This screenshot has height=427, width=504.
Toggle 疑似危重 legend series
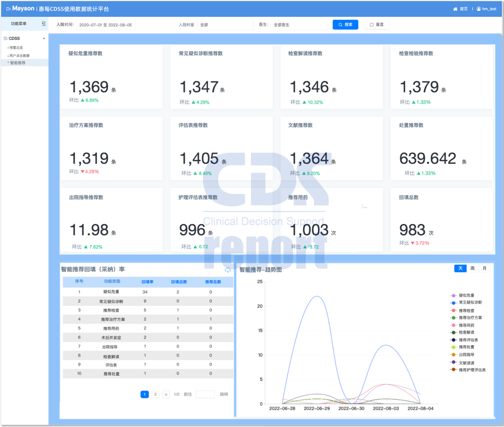coord(462,295)
